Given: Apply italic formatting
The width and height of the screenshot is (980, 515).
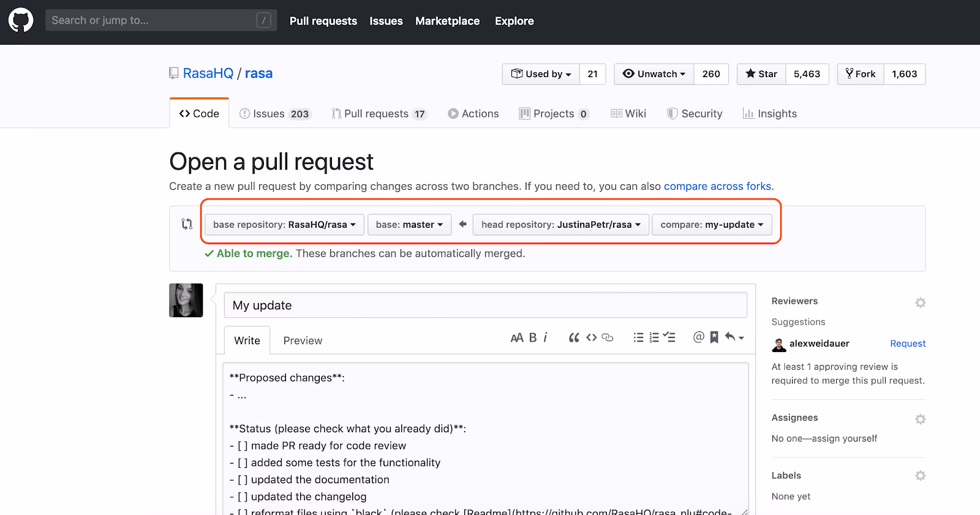Looking at the screenshot, I should pyautogui.click(x=545, y=337).
